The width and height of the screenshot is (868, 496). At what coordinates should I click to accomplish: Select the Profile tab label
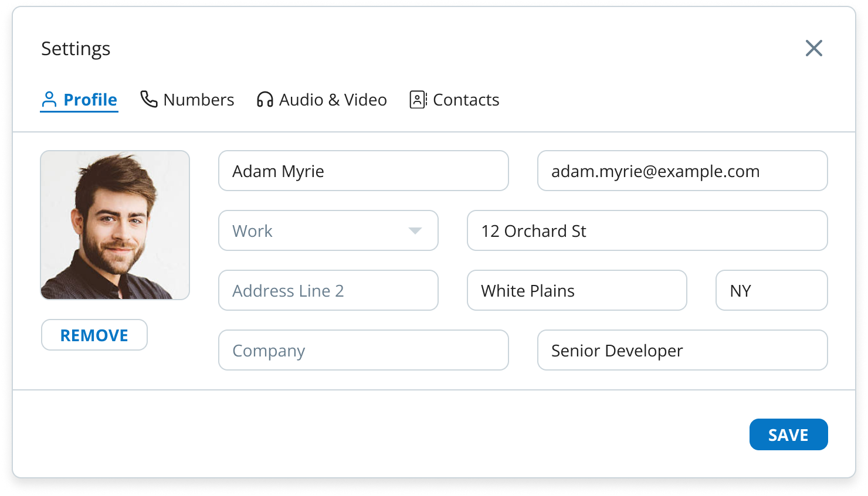coord(90,100)
